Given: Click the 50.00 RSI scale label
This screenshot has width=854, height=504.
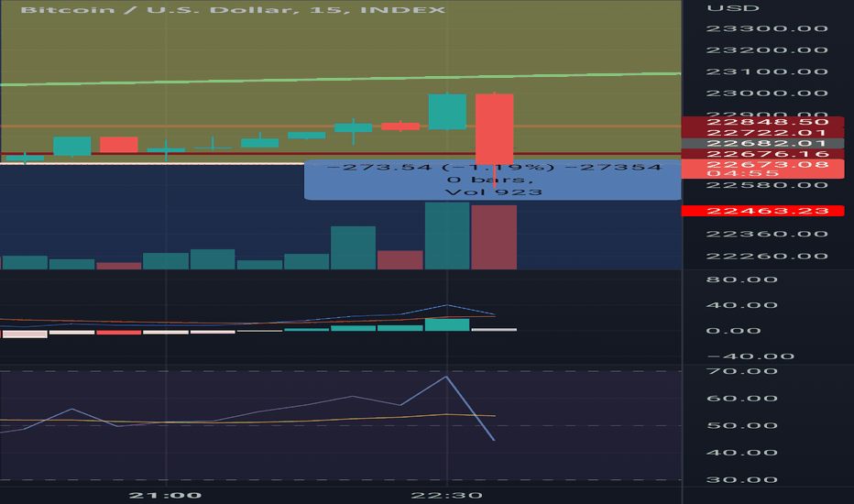Looking at the screenshot, I should pyautogui.click(x=742, y=425).
